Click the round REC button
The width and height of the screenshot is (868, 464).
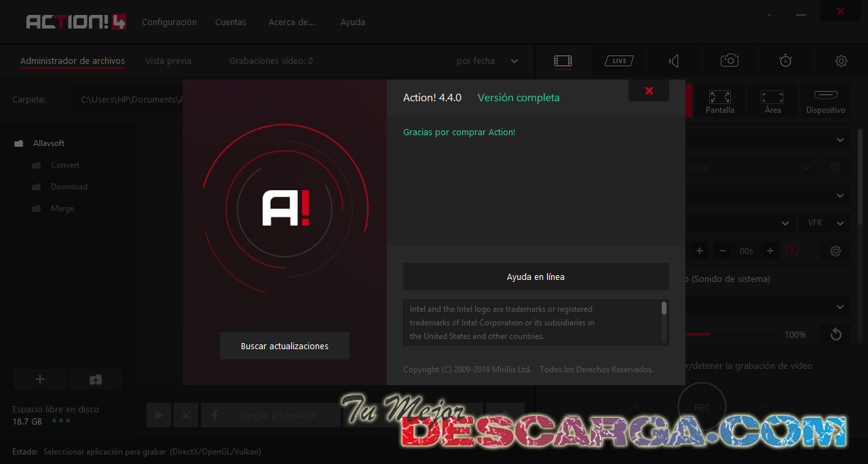click(702, 406)
